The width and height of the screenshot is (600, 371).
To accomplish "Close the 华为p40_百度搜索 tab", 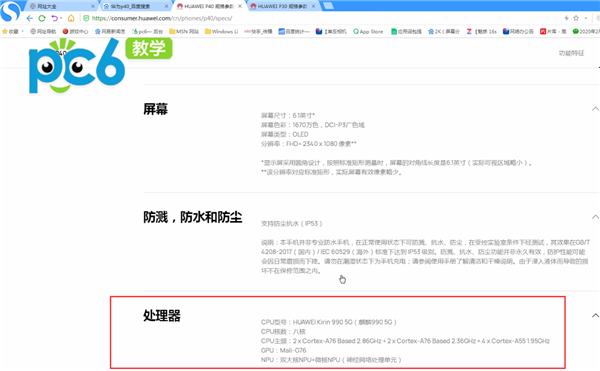I will click(x=166, y=6).
